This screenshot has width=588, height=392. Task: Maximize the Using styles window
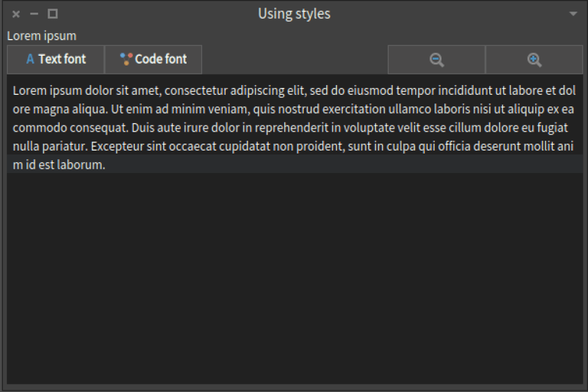pos(53,14)
